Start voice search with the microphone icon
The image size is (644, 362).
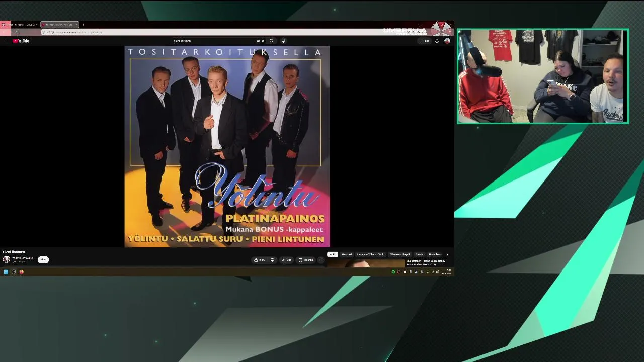(284, 41)
